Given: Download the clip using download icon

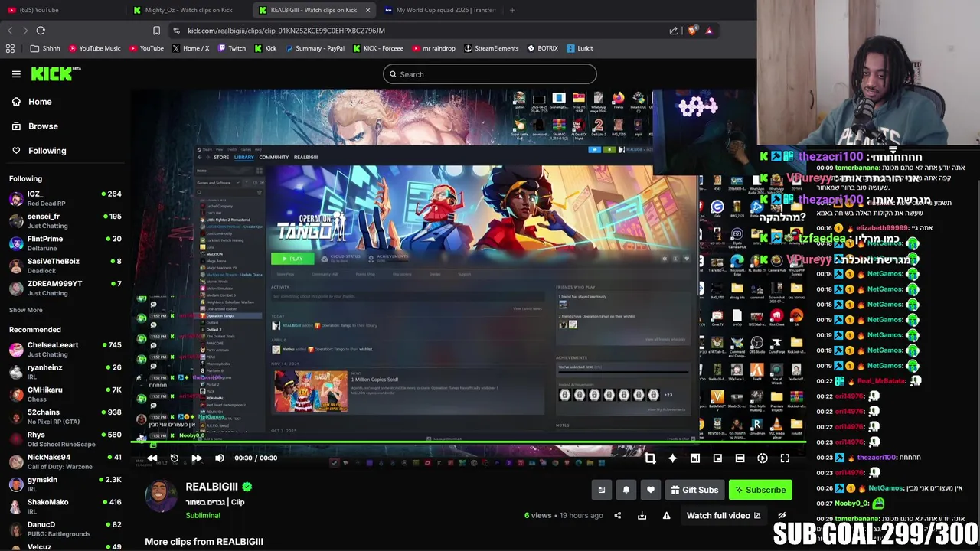Looking at the screenshot, I should (x=642, y=516).
